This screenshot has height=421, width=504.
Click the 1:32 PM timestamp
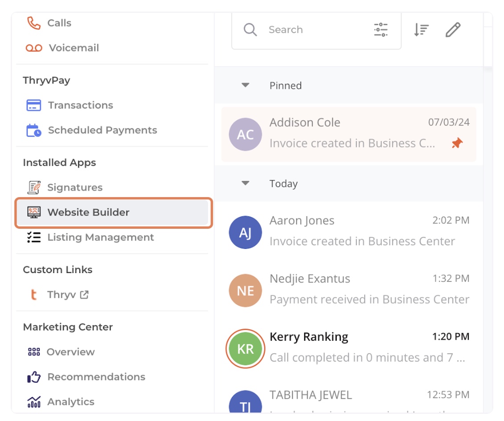[450, 278]
